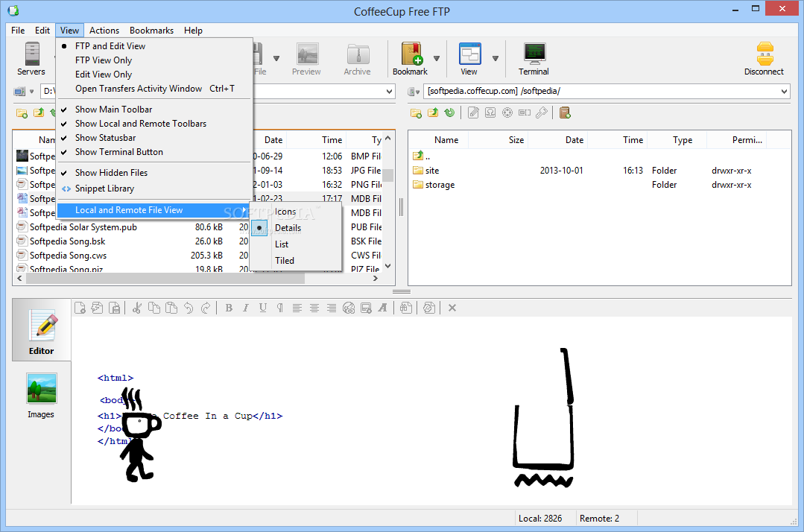Click the Archive toolbar icon

pos(358,58)
